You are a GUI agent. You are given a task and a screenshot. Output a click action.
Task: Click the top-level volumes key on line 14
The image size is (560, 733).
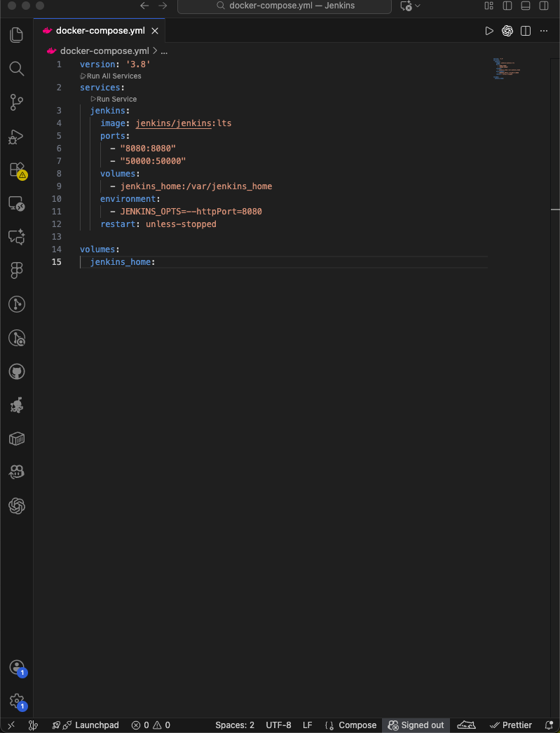click(x=97, y=249)
